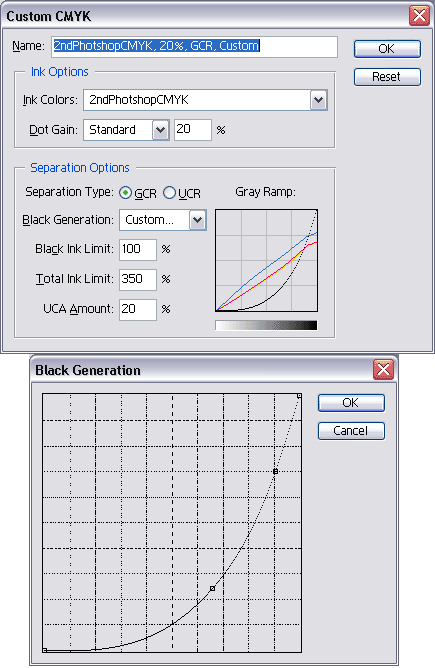
Task: Click the Dot Gain percentage field
Action: point(193,130)
